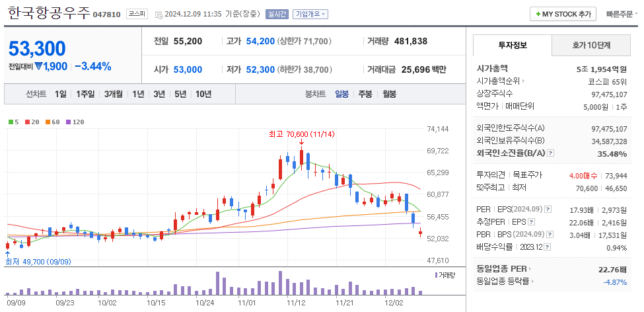The image size is (644, 312).
Task: Click the 고가 value 54,200
Action: [x=260, y=41]
